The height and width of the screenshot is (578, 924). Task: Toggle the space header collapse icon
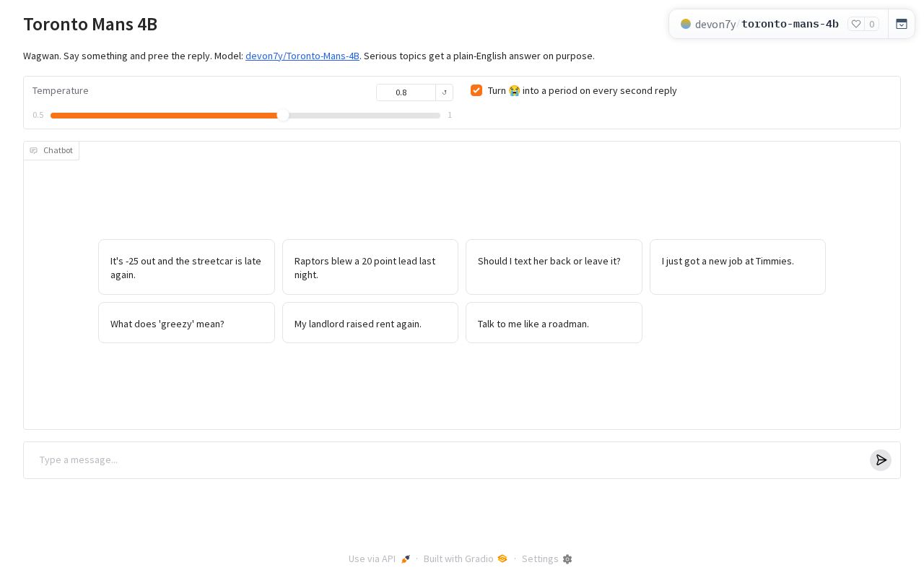[902, 24]
